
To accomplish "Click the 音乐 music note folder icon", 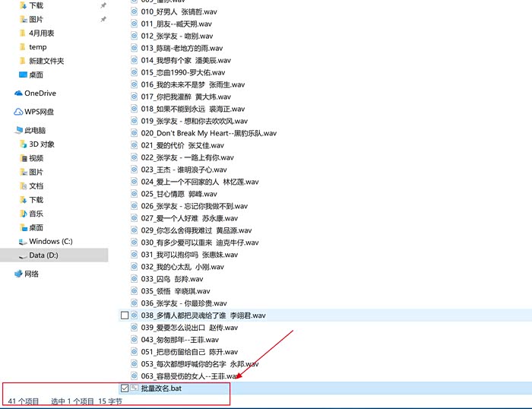I will point(23,214).
